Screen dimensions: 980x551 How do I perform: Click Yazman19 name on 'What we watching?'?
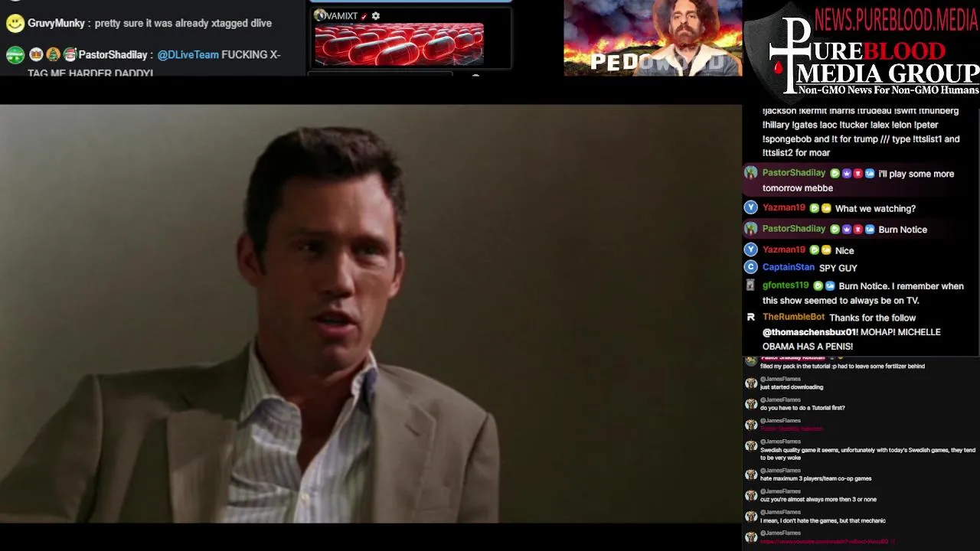tap(783, 208)
